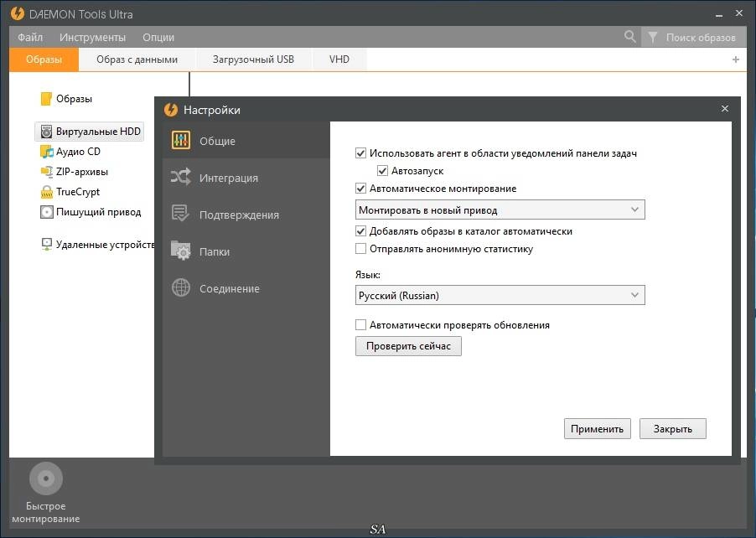Select Образы label in sidebar
756x538 pixels.
click(74, 99)
